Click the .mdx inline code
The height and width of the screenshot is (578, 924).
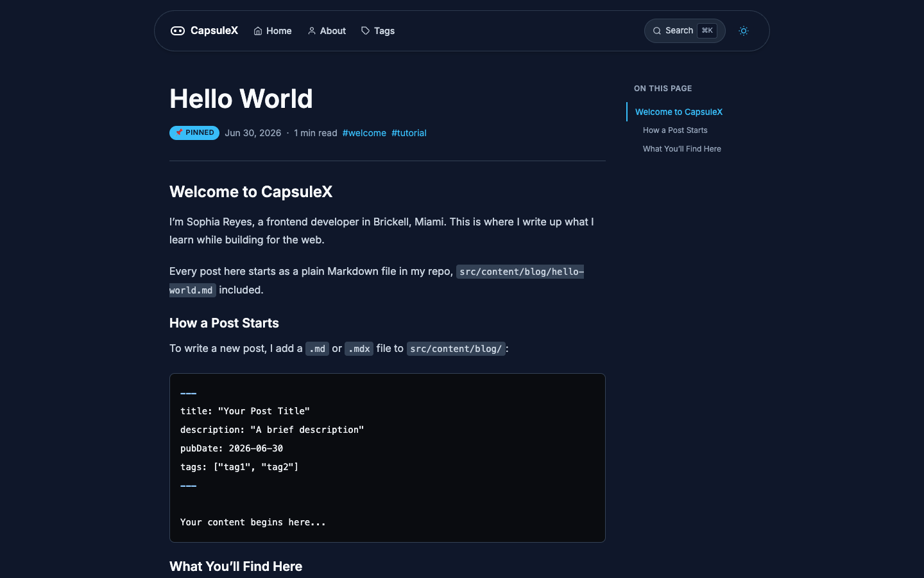click(x=359, y=349)
